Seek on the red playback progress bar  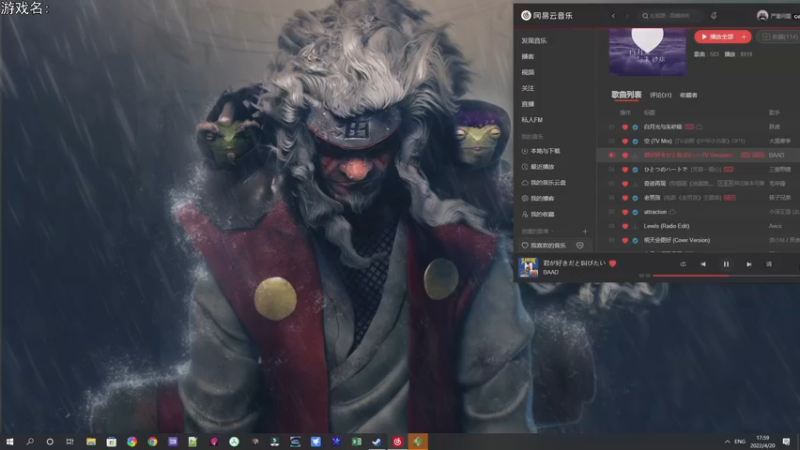coord(726,276)
